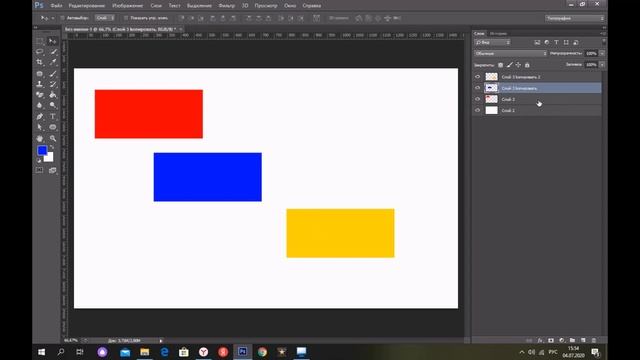Select the Move tool in toolbox
This screenshot has width=640, height=360.
[x=53, y=41]
